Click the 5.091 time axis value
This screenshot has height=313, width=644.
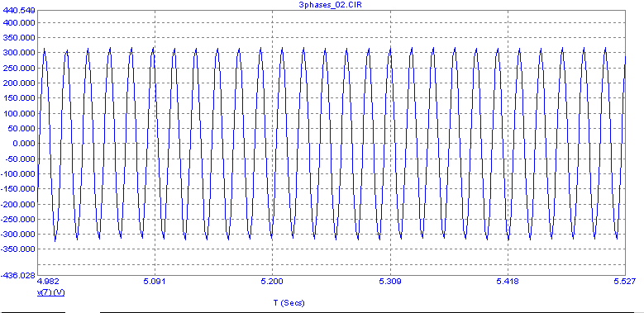155,281
